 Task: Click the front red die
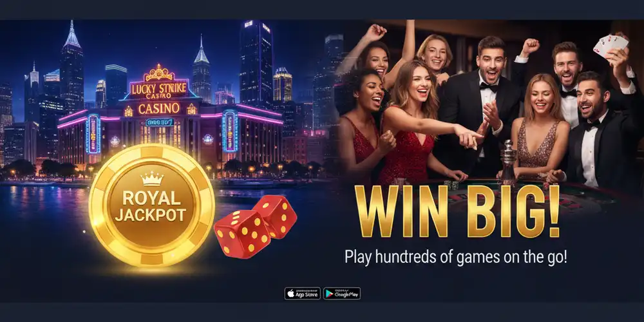(242, 234)
